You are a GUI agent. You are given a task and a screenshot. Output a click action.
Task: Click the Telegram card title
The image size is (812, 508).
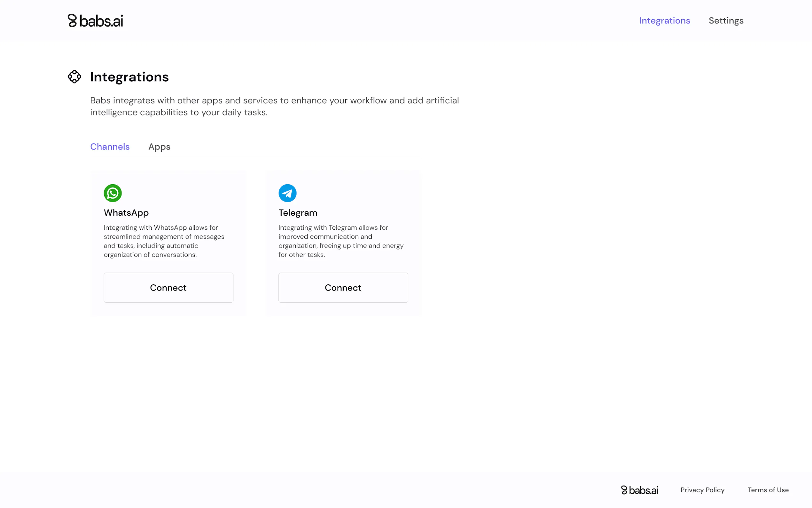(298, 213)
